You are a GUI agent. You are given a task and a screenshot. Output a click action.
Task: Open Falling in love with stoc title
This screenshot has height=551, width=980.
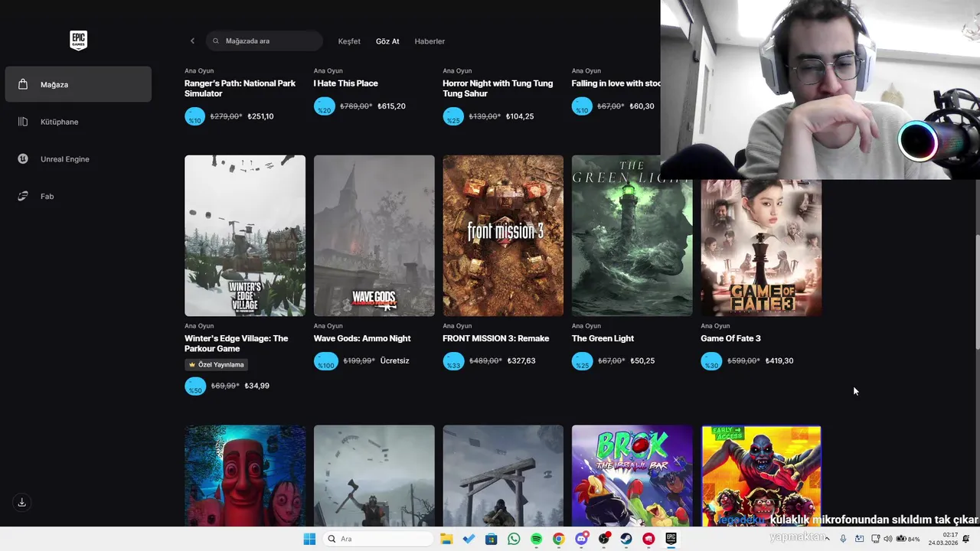[616, 83]
